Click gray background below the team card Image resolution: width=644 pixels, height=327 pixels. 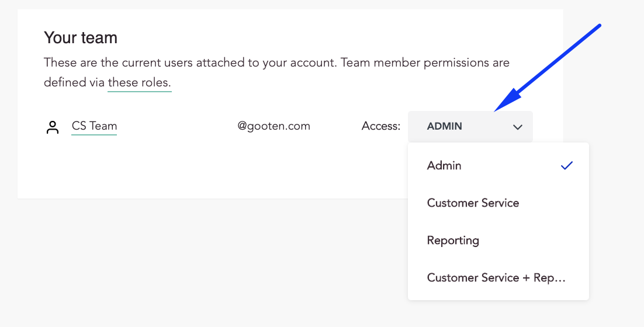coord(175,263)
